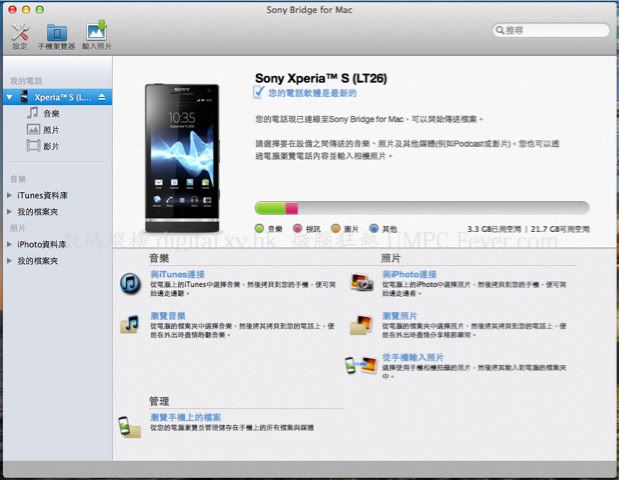Click the storage usage bar
Image resolution: width=619 pixels, height=480 pixels.
(421, 208)
